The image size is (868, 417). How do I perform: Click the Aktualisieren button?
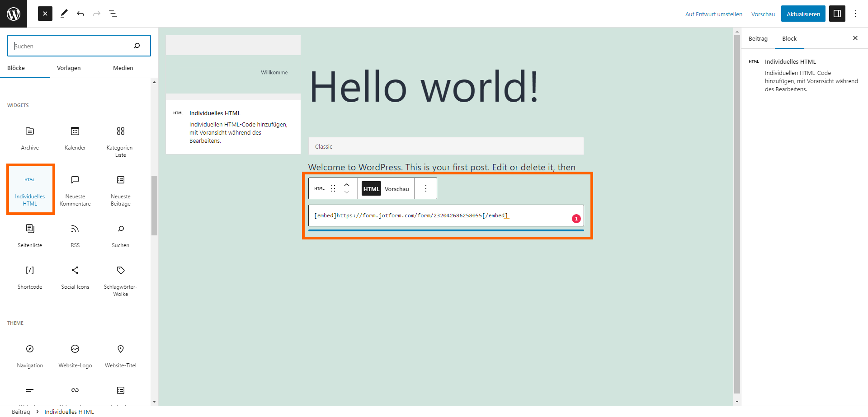[803, 14]
